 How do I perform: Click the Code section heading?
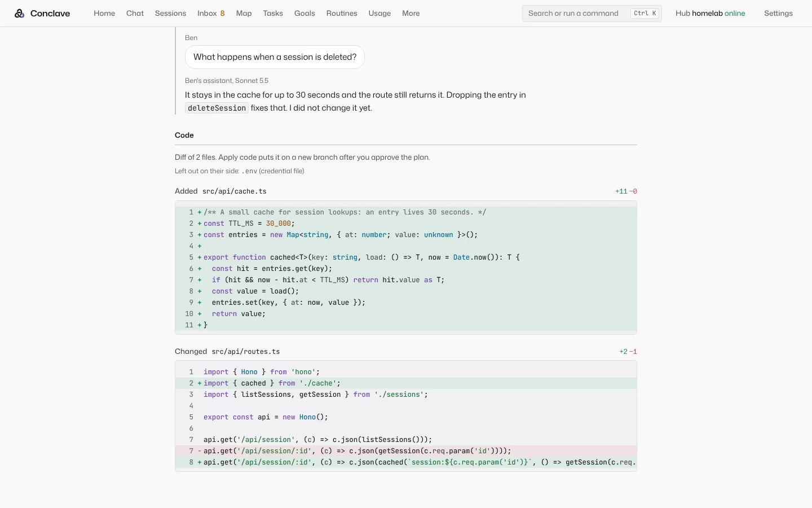[x=184, y=135]
